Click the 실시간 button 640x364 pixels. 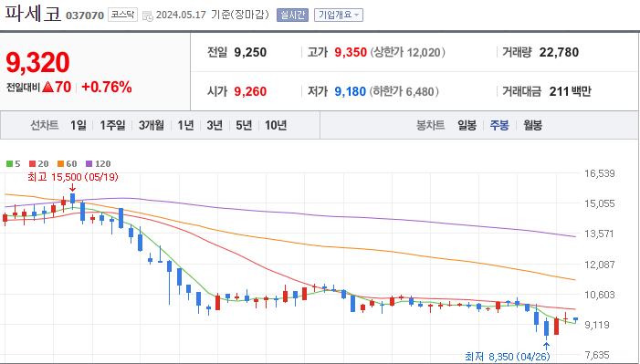[x=292, y=16]
